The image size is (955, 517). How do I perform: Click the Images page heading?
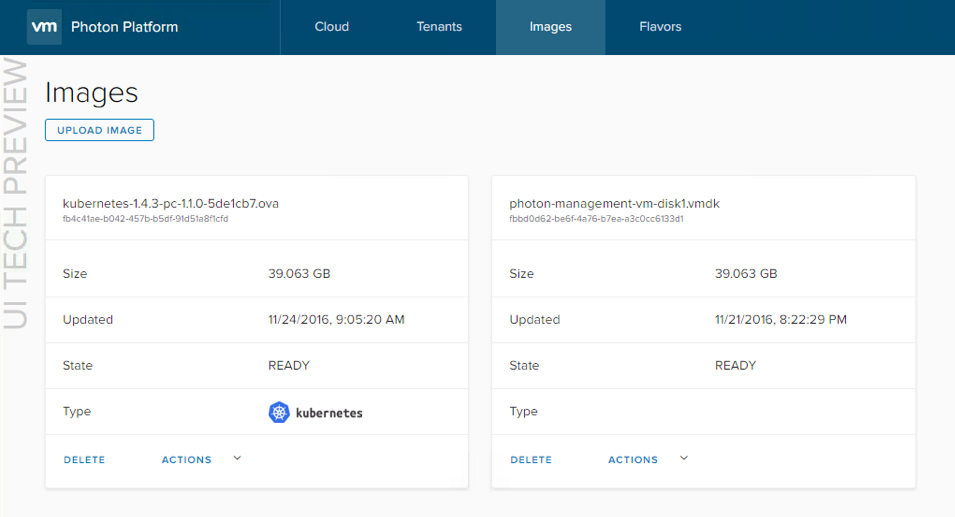pyautogui.click(x=91, y=93)
